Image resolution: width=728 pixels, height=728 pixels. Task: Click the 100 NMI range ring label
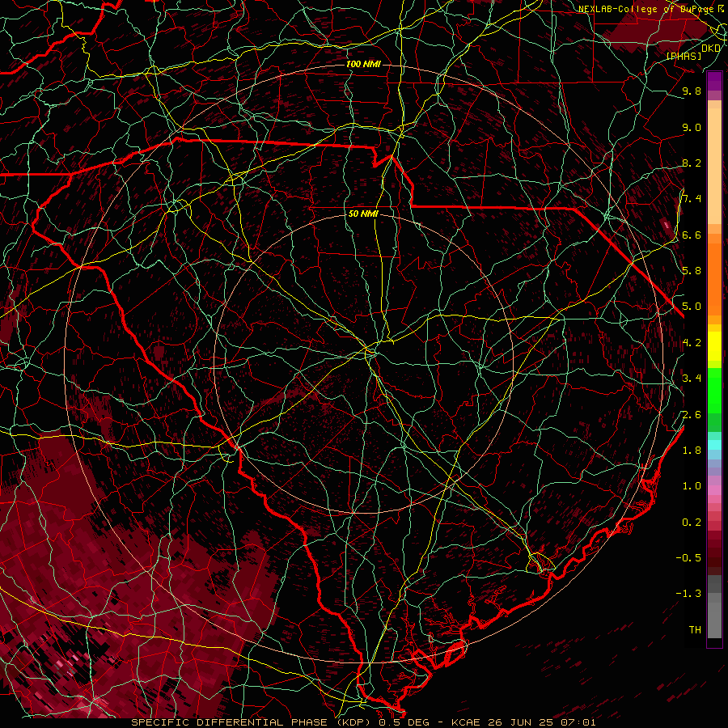tap(363, 64)
